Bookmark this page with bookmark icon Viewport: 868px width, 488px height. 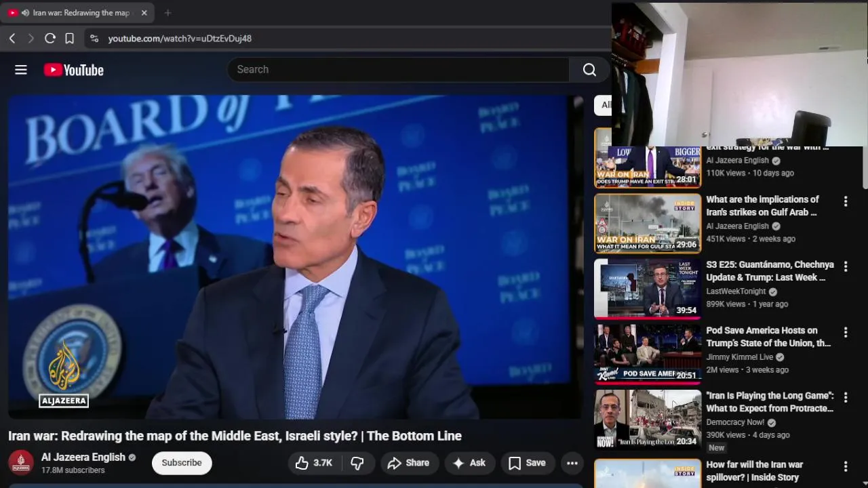69,39
